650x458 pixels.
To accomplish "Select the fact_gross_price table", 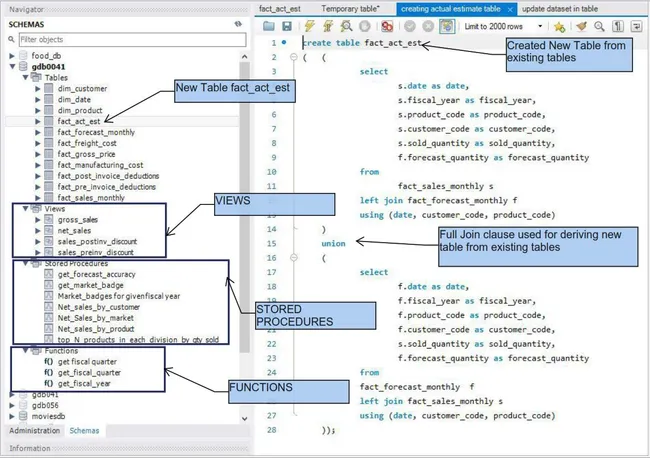I will [x=86, y=154].
